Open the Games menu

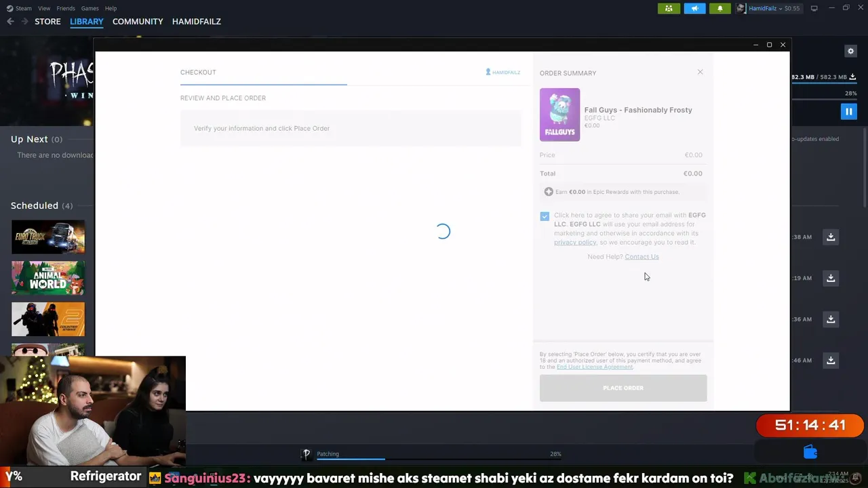(90, 8)
